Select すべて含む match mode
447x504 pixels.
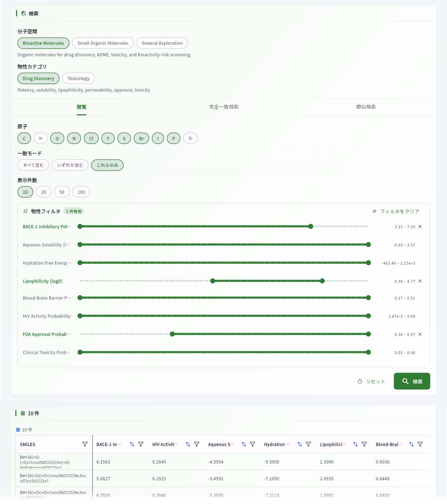point(34,165)
